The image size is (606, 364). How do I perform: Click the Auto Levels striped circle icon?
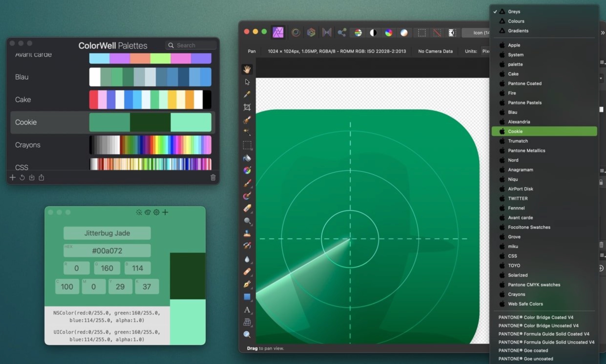(x=358, y=33)
